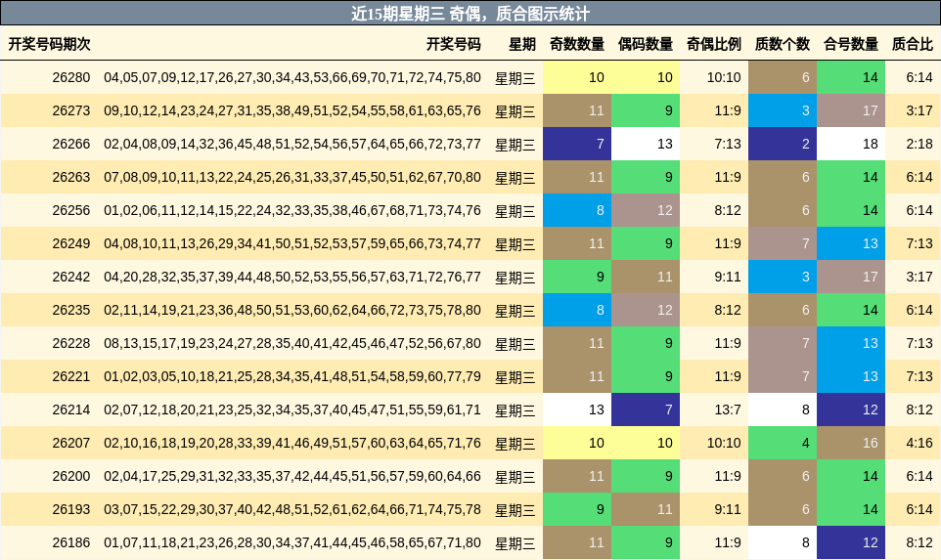Click the prime-composite ratio 7:13 in row 26221
941x560 pixels.
(919, 376)
